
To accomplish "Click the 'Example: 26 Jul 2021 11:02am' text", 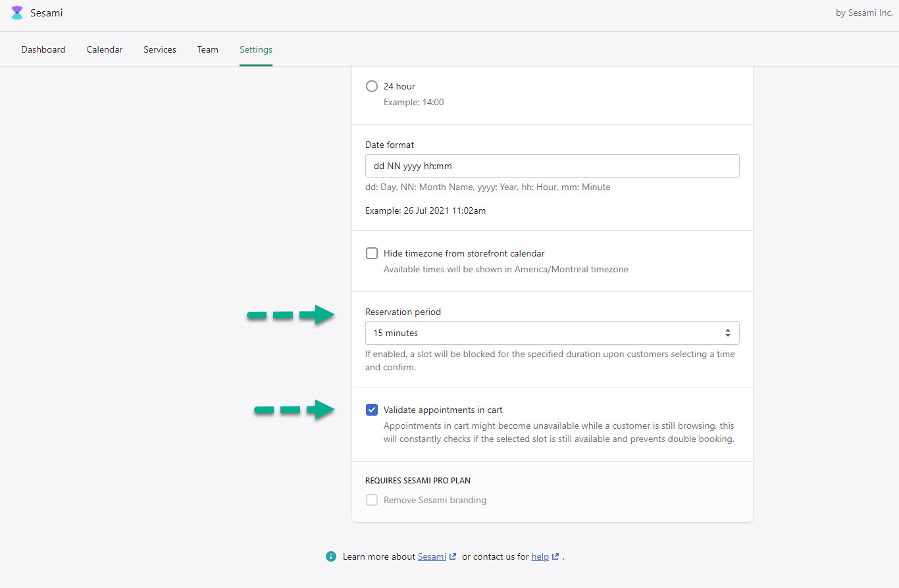I will pyautogui.click(x=426, y=211).
